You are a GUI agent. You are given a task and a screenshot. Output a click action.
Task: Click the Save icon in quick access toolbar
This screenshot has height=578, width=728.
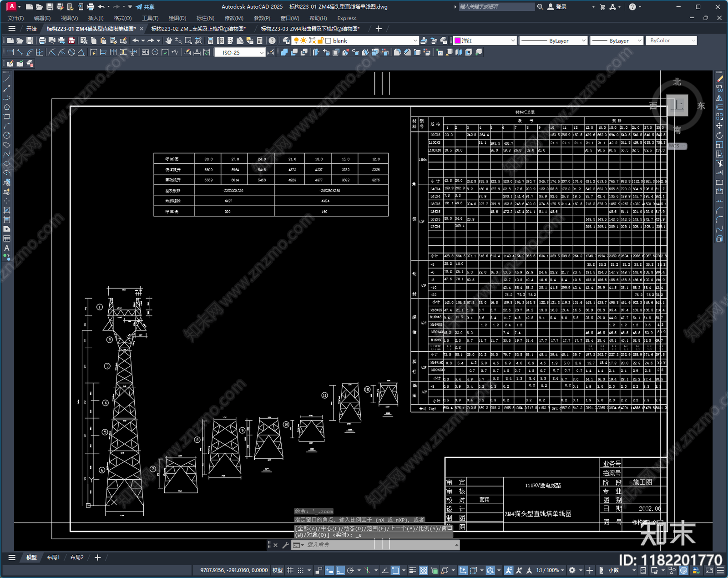point(50,7)
